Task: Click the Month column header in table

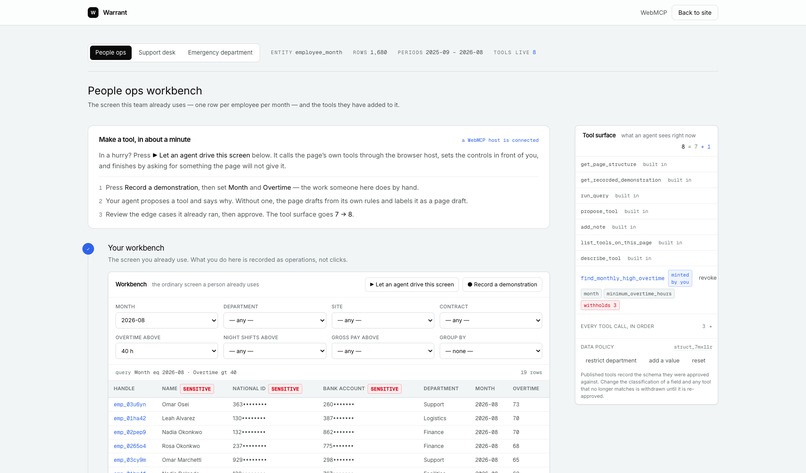Action: pos(485,389)
